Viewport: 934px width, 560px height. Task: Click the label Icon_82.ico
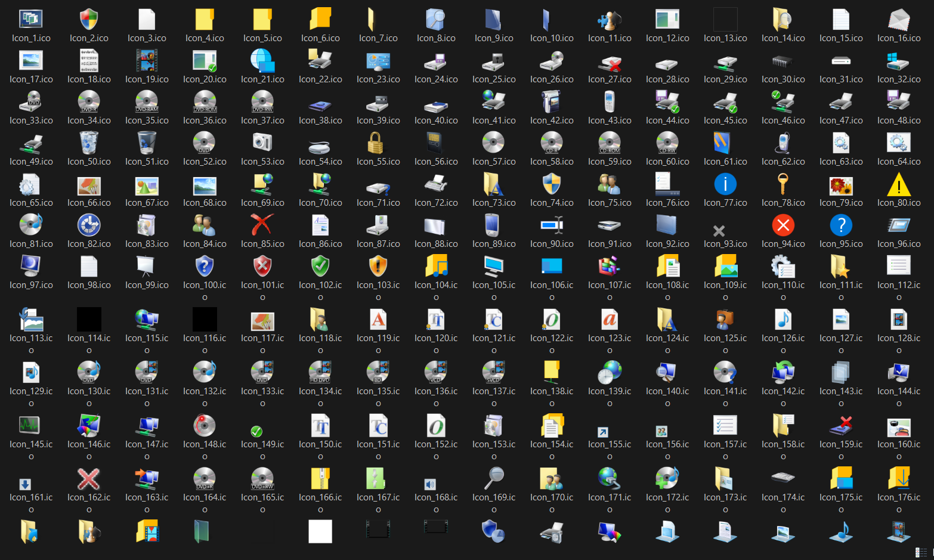pyautogui.click(x=89, y=244)
